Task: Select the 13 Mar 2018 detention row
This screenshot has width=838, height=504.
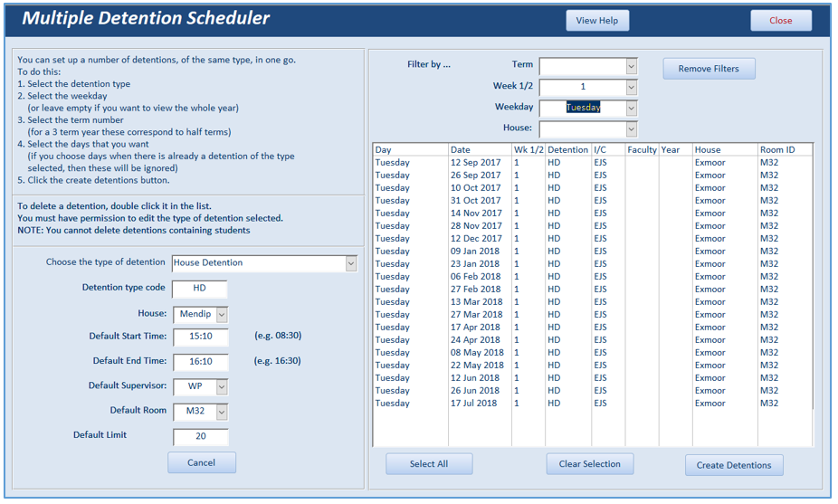Action: [x=593, y=302]
